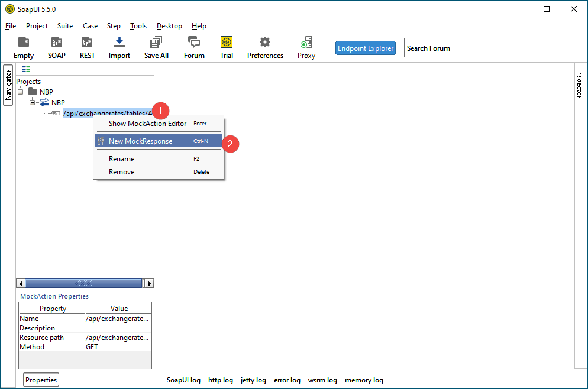Open the Project menu
588x389 pixels.
(37, 26)
